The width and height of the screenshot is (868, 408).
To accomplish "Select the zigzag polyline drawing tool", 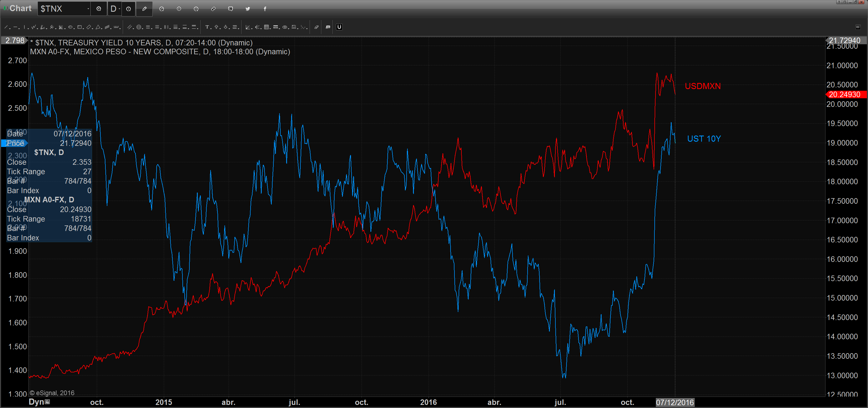I will pos(33,27).
